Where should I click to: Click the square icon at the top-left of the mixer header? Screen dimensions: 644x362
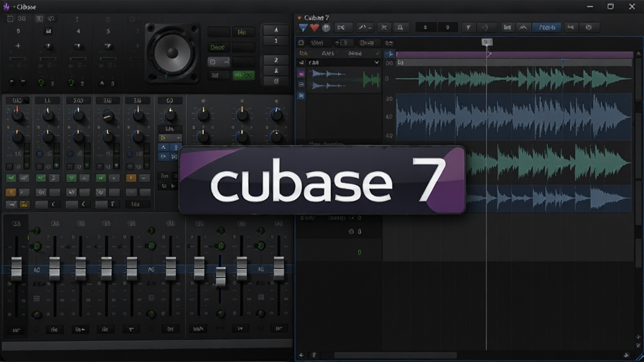10,18
